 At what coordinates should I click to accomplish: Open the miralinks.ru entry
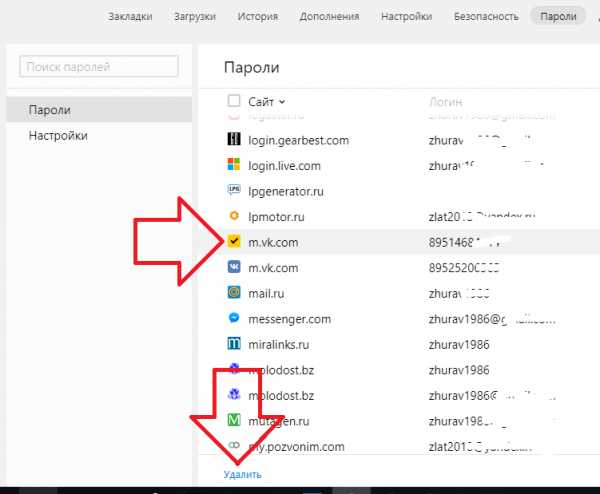coord(278,345)
